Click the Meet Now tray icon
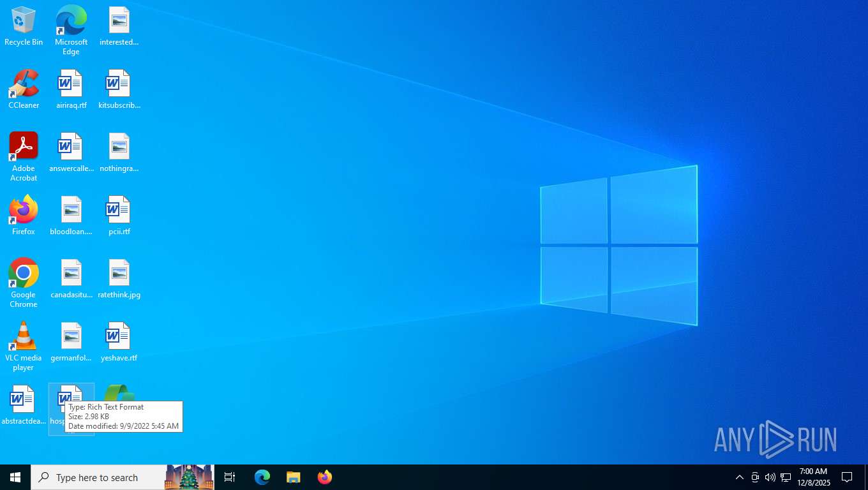Viewport: 868px width, 490px height. pyautogui.click(x=755, y=477)
